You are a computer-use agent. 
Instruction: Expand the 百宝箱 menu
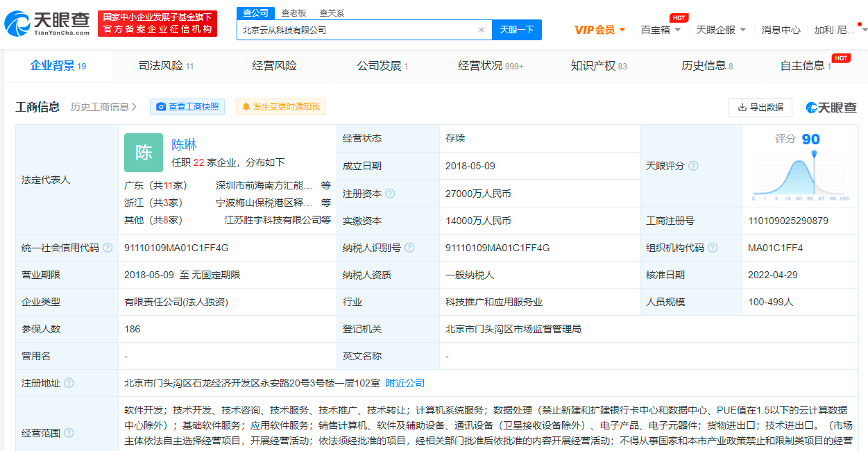pyautogui.click(x=661, y=30)
